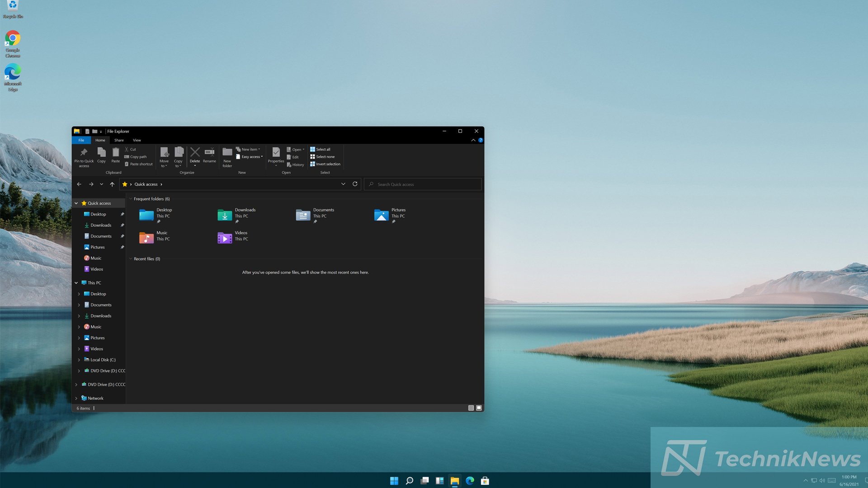
Task: Click the Refresh button in address bar
Action: pyautogui.click(x=355, y=184)
